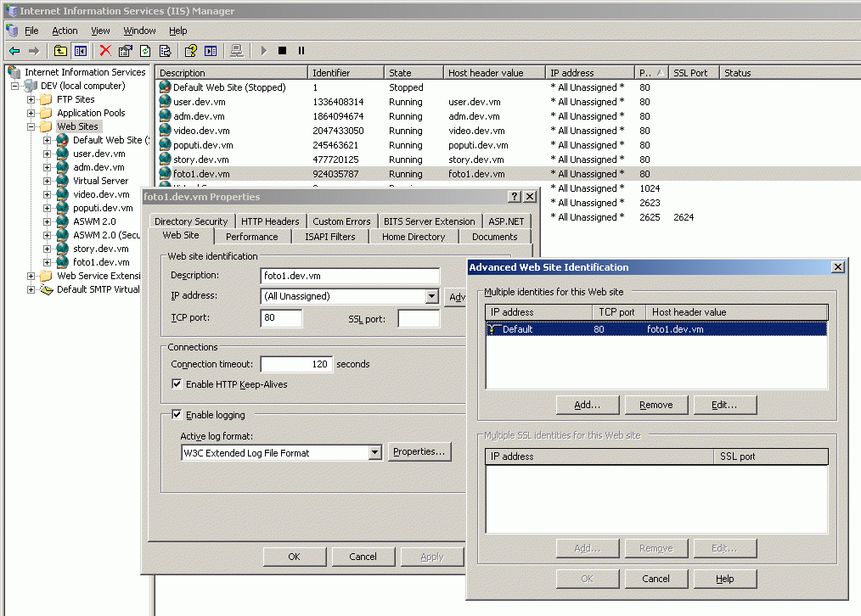Expand the ASWM 2.0 tree node
Viewport: 861px width, 616px height.
click(48, 222)
